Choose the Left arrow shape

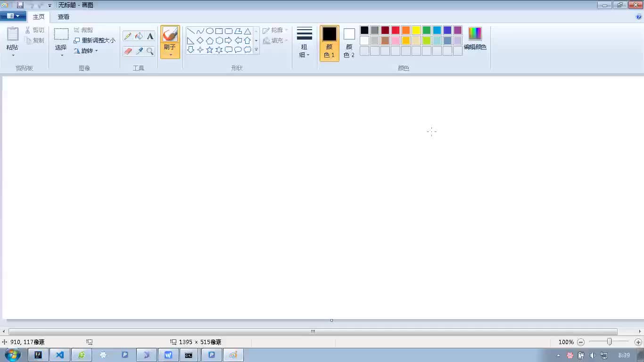238,41
